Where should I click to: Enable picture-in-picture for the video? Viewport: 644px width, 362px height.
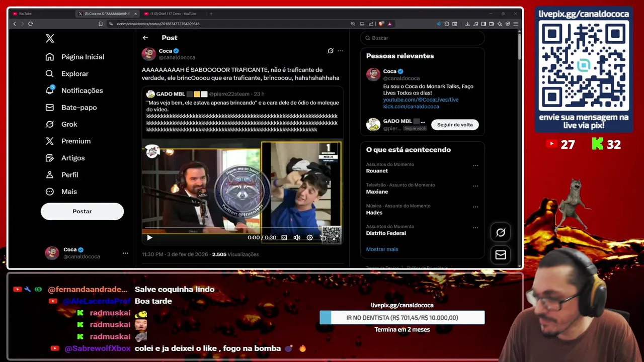point(323,237)
